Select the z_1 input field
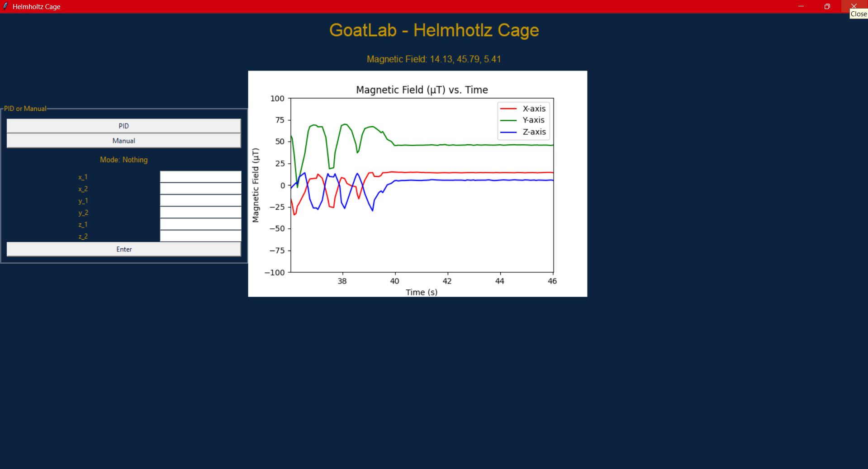This screenshot has height=469, width=868. coord(200,224)
